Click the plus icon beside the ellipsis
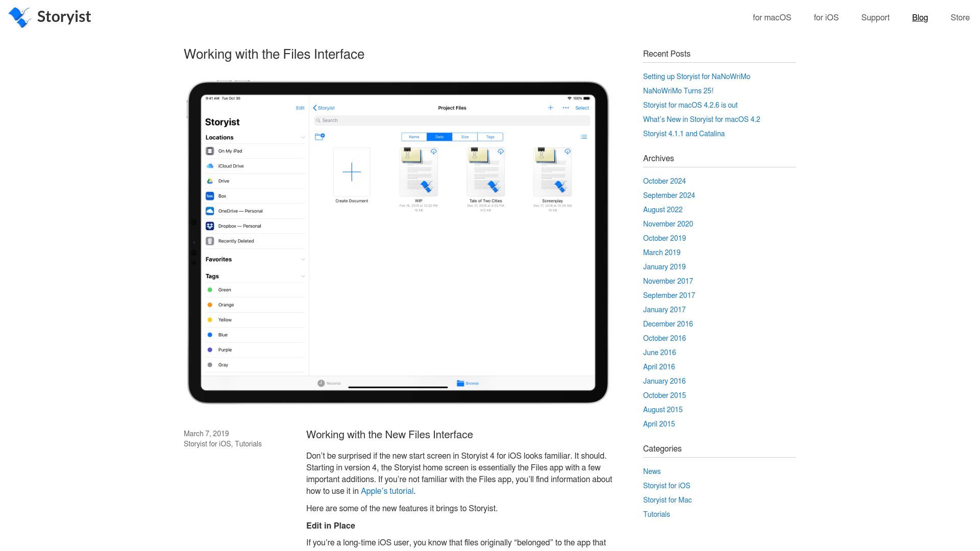980x551 pixels. [550, 108]
